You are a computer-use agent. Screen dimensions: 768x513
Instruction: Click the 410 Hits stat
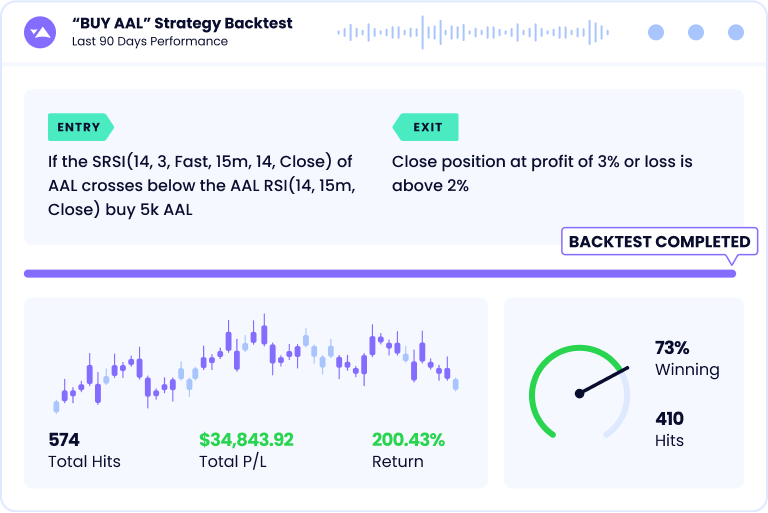point(669,418)
